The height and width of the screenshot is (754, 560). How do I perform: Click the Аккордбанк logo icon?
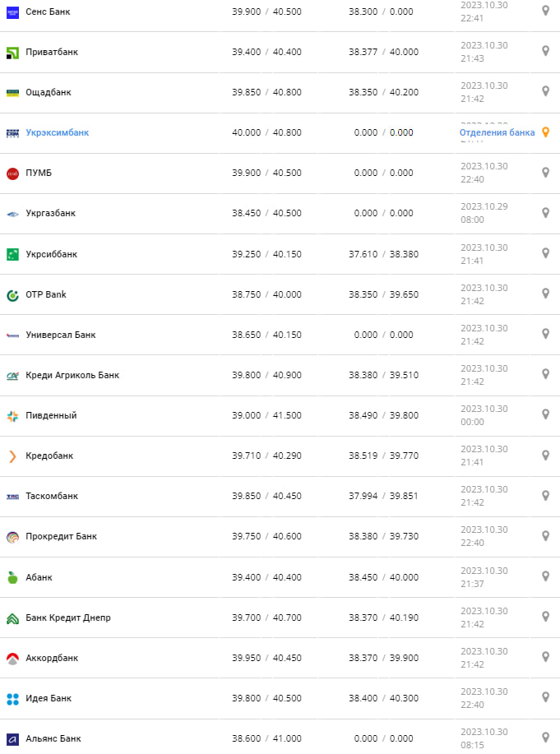coord(12,658)
